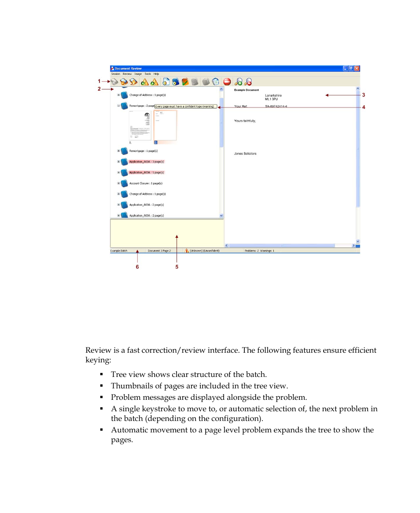
Task: Click 'Yours faithfully,' text in image pane
Action: tap(245, 121)
